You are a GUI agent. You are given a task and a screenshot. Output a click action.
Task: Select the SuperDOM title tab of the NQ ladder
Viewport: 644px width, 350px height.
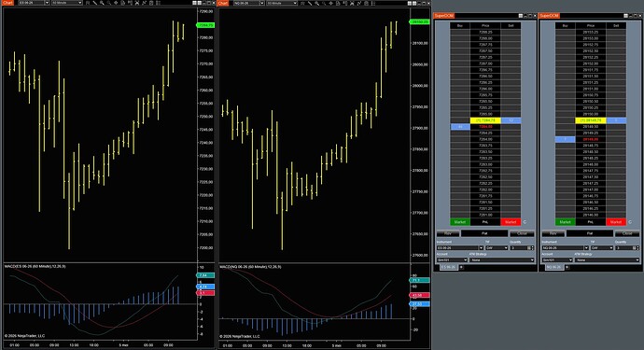pos(549,16)
